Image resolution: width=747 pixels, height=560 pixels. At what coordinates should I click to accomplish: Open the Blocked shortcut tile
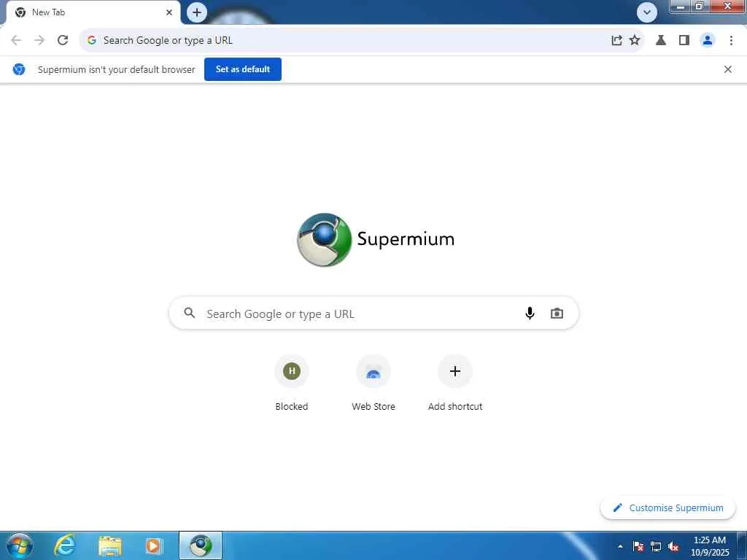tap(292, 384)
